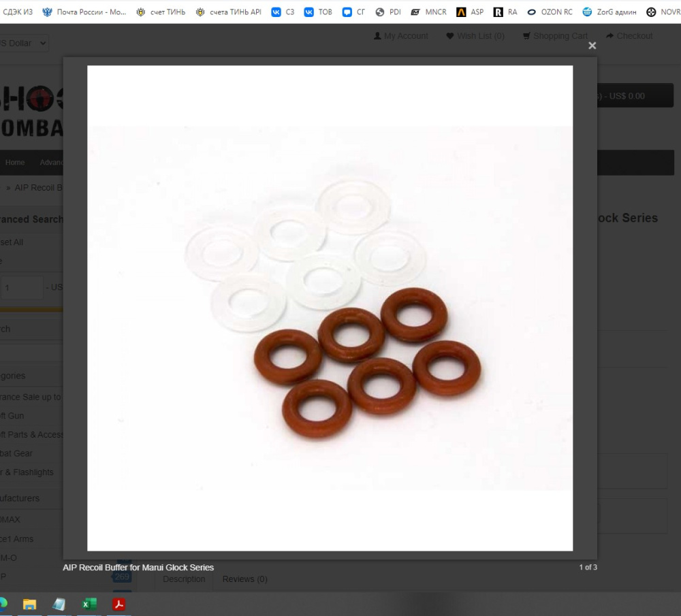The image size is (681, 616).
Task: Open the PDI bookmark
Action: click(388, 12)
